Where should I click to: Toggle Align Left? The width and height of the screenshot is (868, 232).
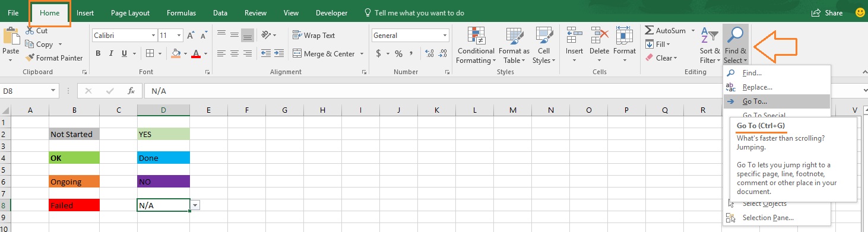(x=221, y=54)
